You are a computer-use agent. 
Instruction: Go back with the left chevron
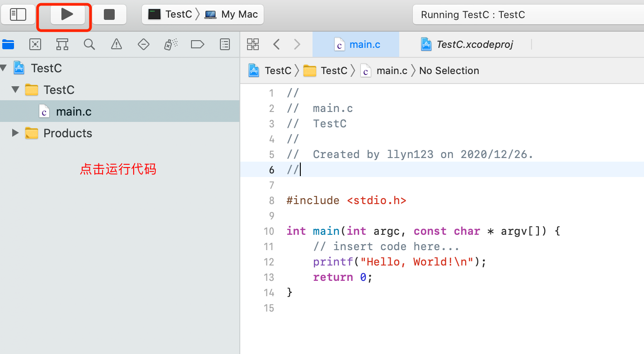[277, 44]
